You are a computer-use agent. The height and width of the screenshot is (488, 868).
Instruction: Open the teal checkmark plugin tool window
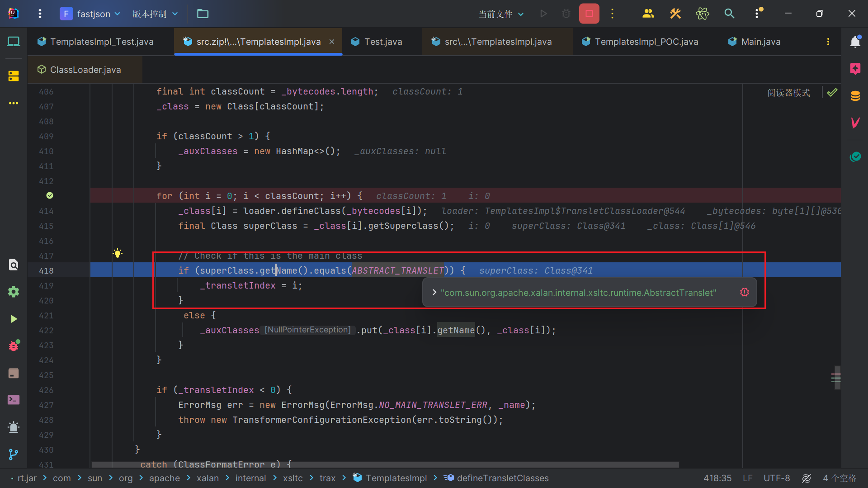click(855, 156)
